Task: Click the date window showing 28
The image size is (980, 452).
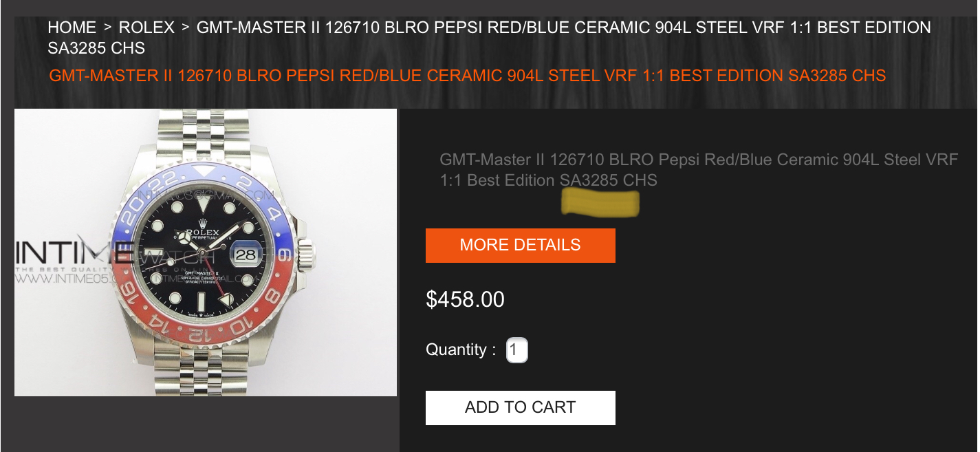Action: 246,254
